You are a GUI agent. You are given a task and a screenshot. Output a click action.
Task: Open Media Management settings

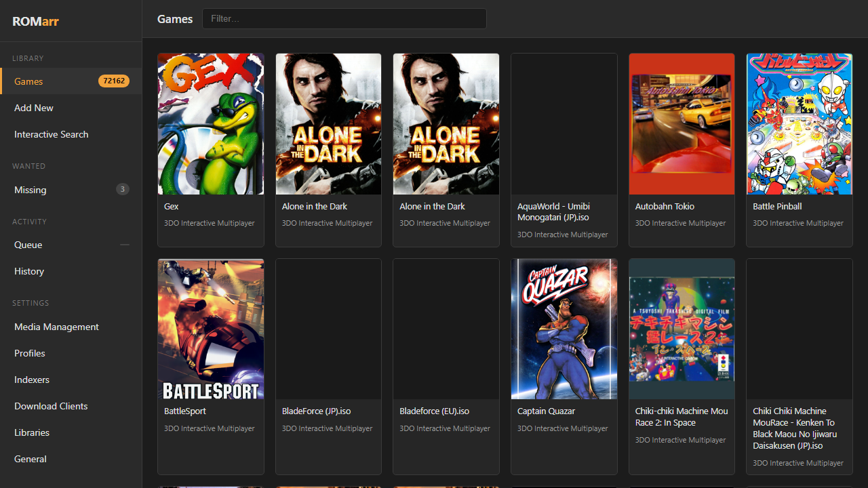click(71, 327)
